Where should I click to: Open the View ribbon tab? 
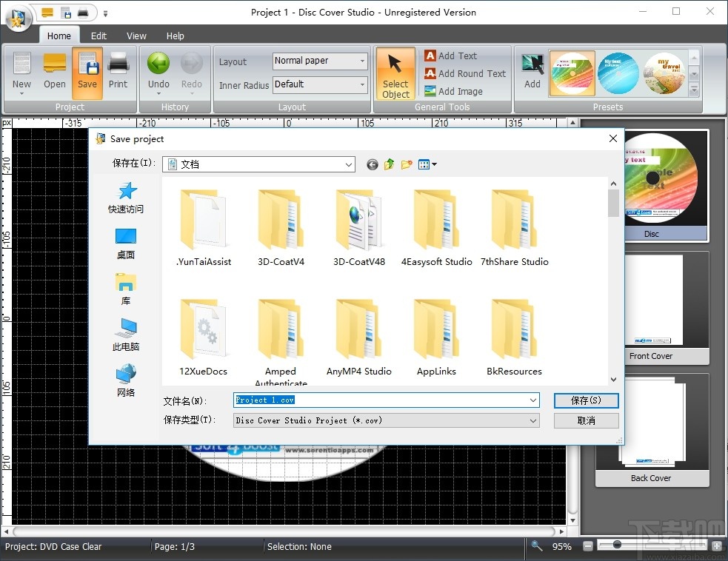pos(136,36)
